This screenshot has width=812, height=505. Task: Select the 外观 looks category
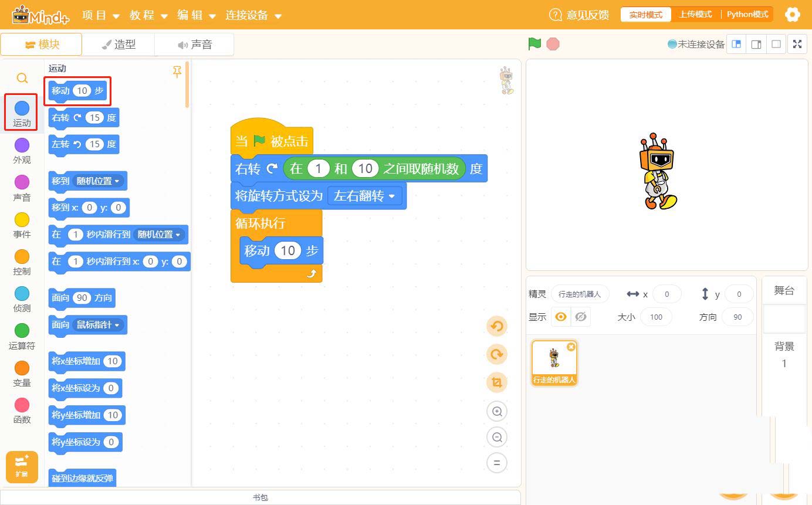point(22,151)
